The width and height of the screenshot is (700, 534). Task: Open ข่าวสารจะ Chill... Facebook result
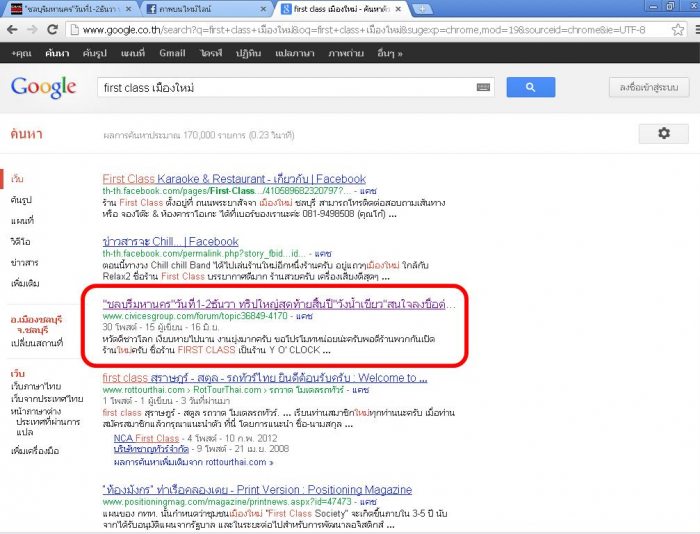171,242
